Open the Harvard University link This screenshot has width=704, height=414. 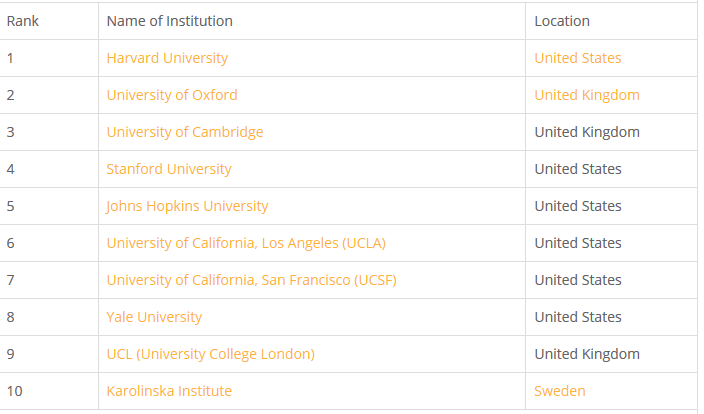[167, 58]
